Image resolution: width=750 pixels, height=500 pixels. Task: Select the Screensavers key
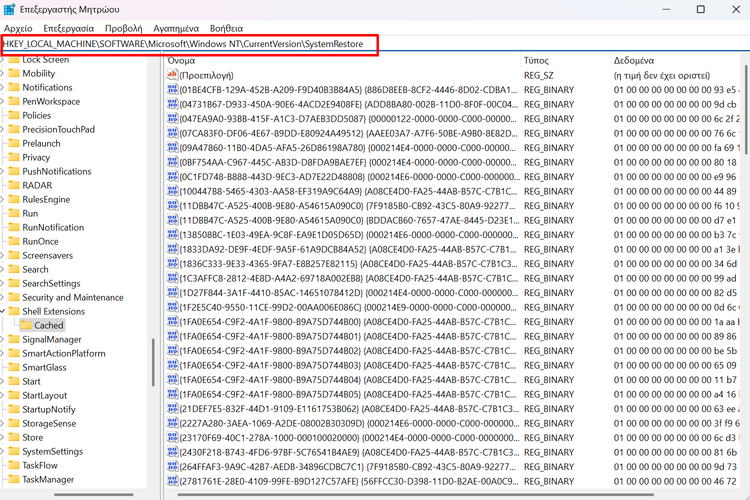(x=48, y=256)
